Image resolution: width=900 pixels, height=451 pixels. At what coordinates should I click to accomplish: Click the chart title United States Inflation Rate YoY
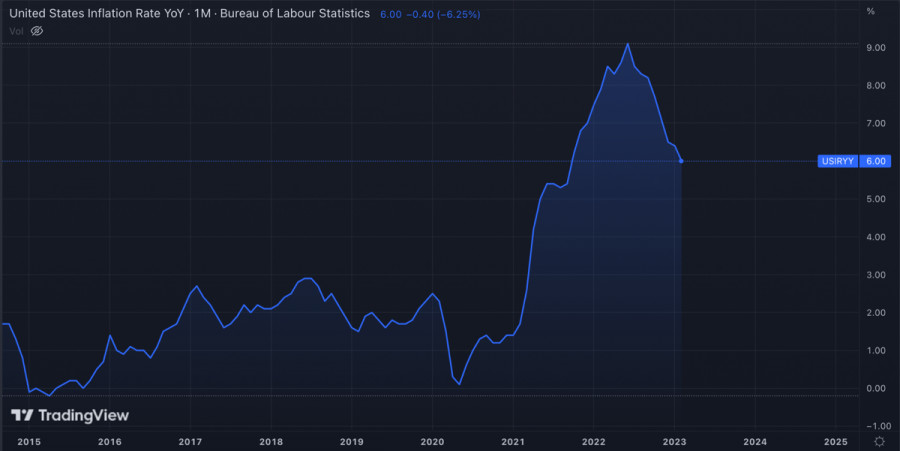coord(96,13)
